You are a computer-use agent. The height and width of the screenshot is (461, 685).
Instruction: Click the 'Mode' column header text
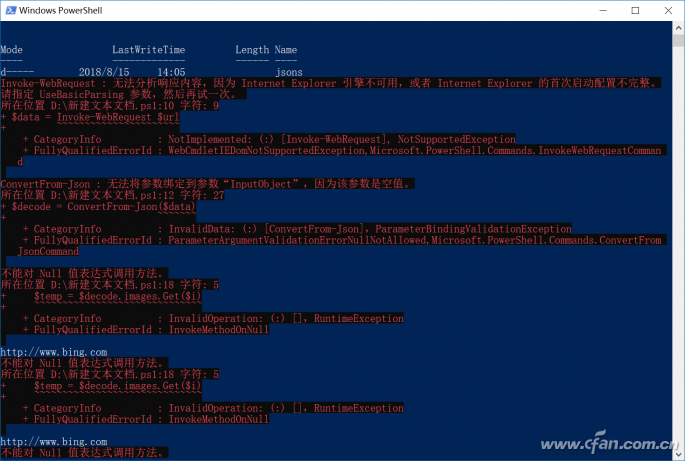(x=11, y=49)
